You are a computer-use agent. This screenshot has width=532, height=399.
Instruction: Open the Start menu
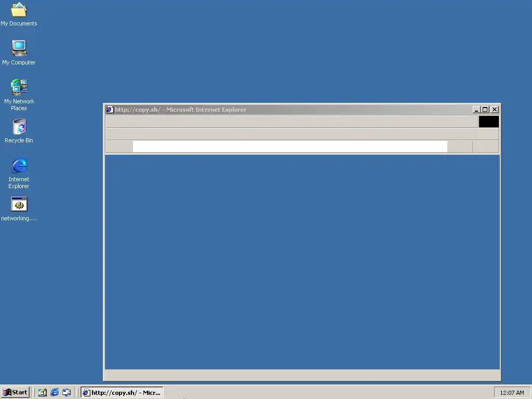click(15, 393)
